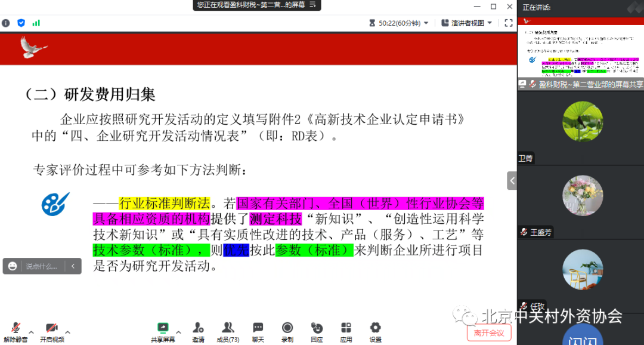
Task: Collapse the quick chat box arrow
Action: click(x=73, y=266)
